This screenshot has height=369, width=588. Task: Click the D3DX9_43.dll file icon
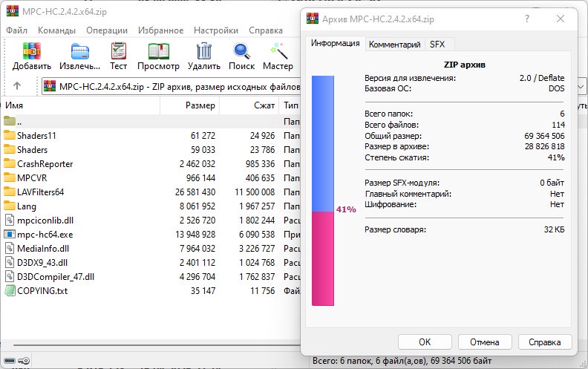point(10,263)
